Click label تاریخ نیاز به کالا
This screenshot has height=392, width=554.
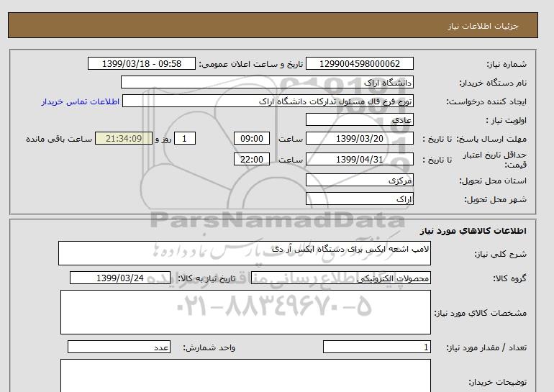coord(206,278)
